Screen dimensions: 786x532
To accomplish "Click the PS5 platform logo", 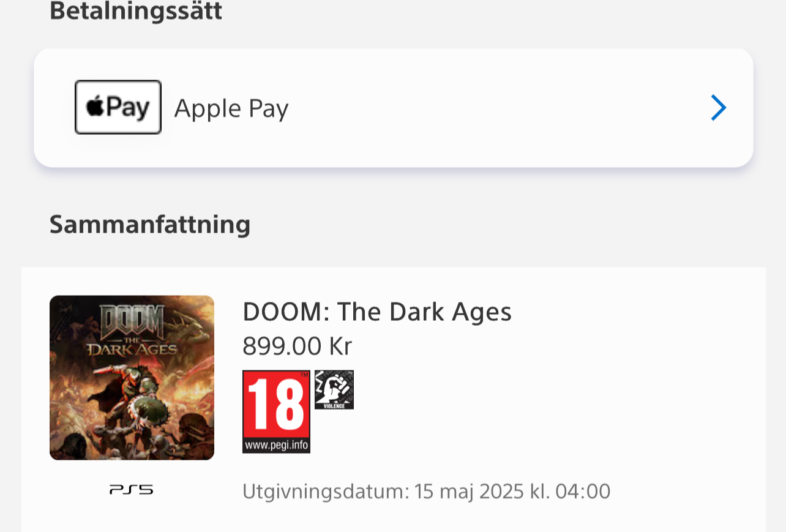I will tap(132, 490).
